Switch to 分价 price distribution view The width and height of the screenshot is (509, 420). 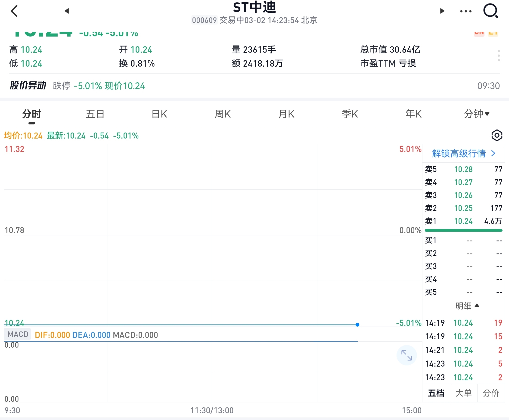pyautogui.click(x=491, y=393)
